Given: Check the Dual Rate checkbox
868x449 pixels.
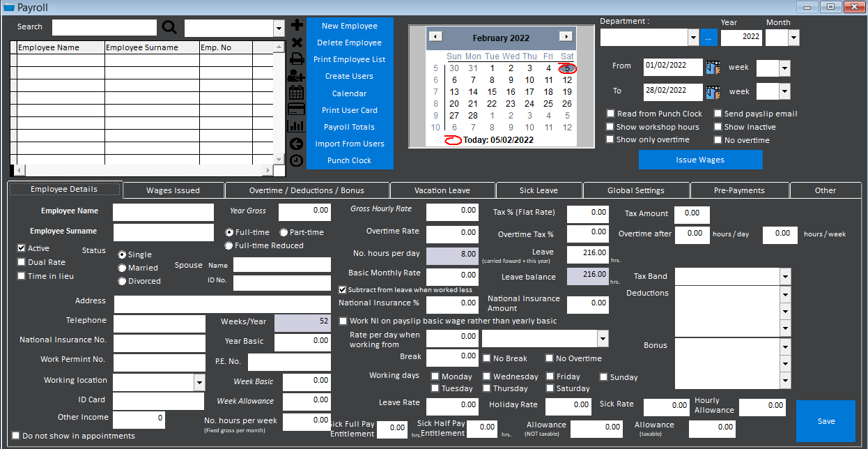Looking at the screenshot, I should 21,262.
